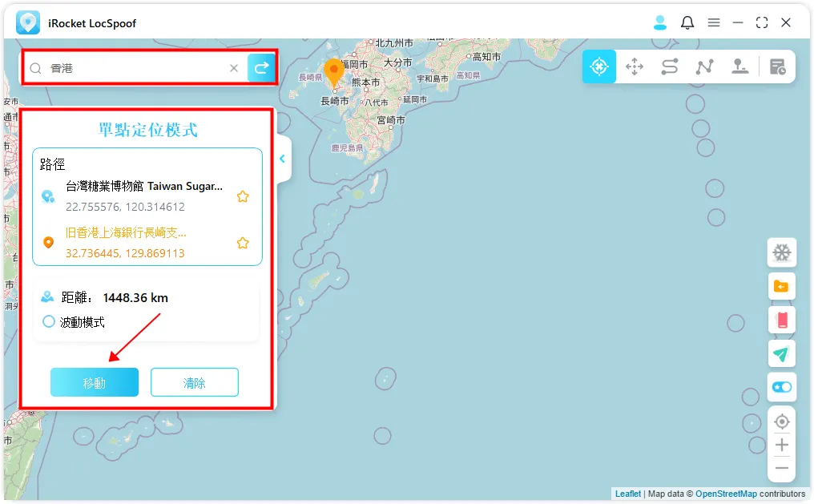Click the 移動 move button
The image size is (814, 504).
[95, 382]
